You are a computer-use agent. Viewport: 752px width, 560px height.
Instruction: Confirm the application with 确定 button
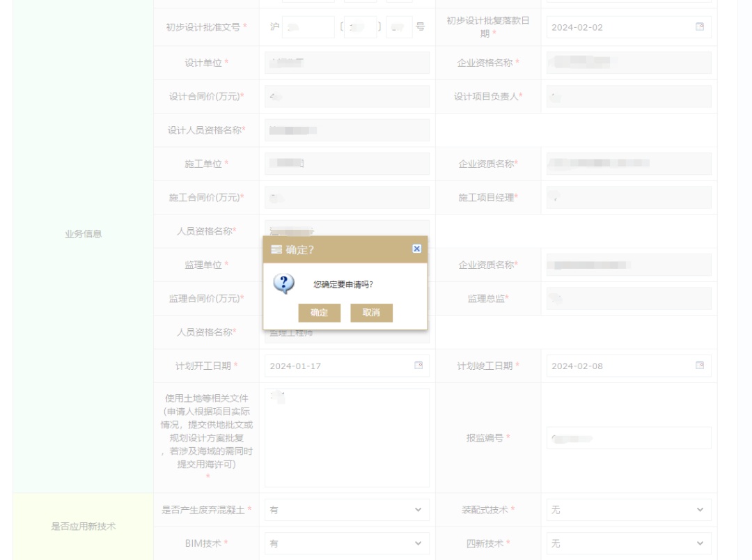[319, 313]
